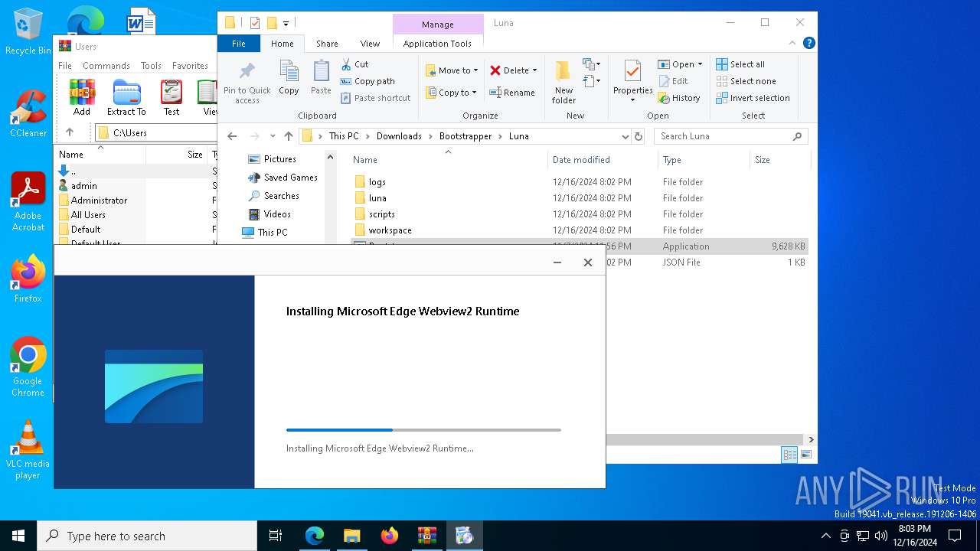Click History in Open group

[x=678, y=98]
